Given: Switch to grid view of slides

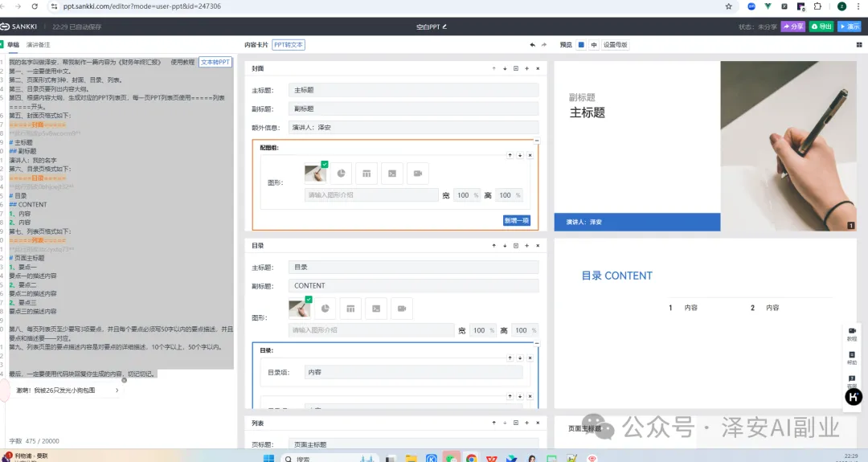Looking at the screenshot, I should (859, 45).
